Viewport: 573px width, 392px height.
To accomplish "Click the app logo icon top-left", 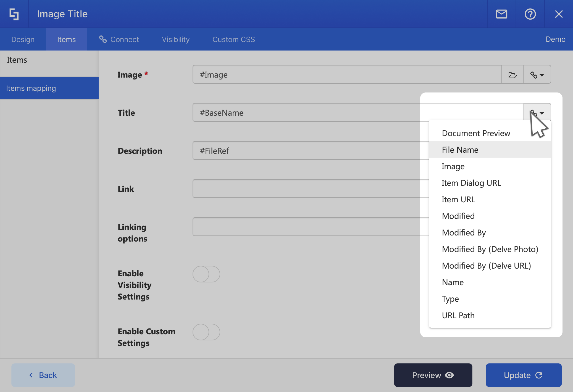I will 14,14.
